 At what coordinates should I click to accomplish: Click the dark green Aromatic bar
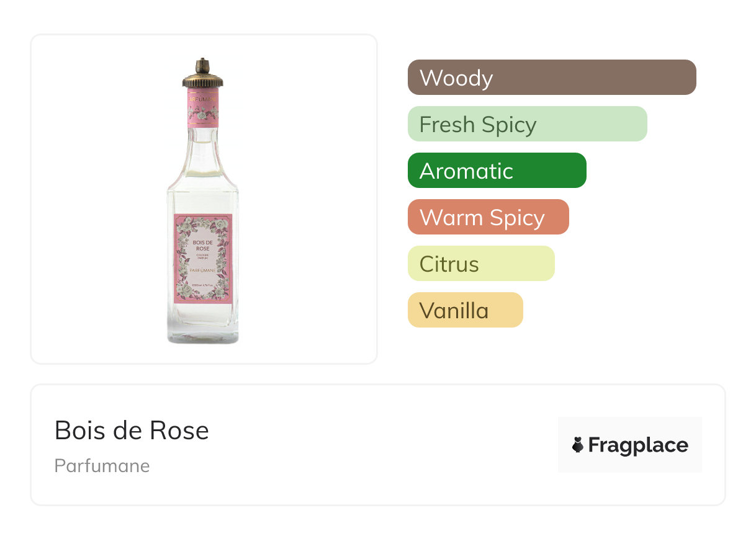pos(497,171)
